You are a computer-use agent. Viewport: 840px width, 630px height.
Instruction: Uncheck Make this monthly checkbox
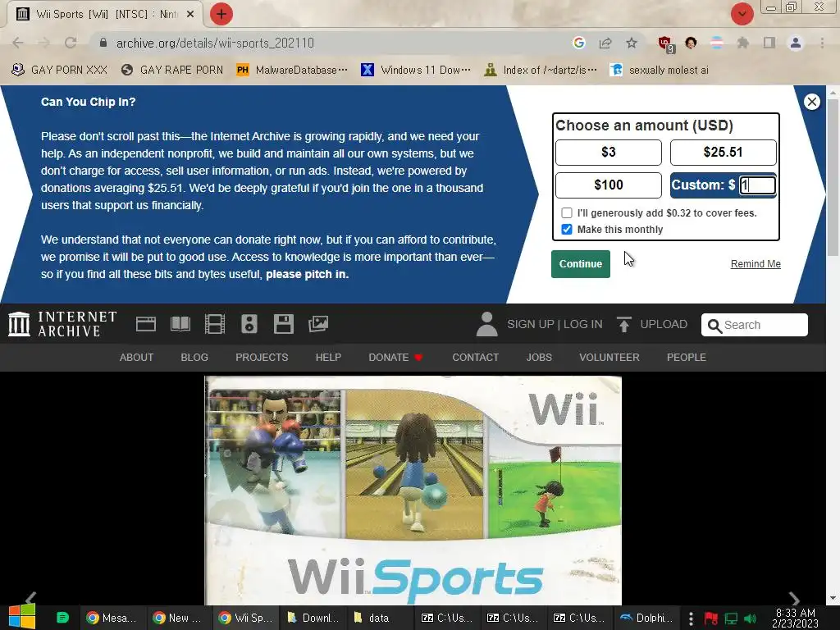[567, 230]
